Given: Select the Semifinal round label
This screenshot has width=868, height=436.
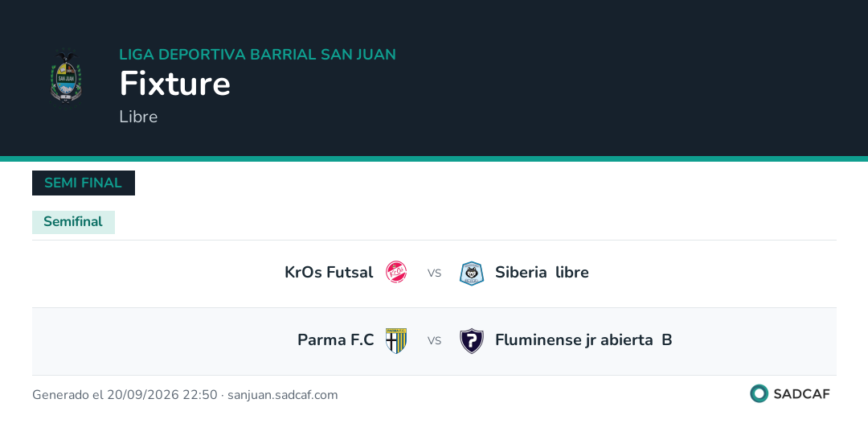Looking at the screenshot, I should pos(74,221).
